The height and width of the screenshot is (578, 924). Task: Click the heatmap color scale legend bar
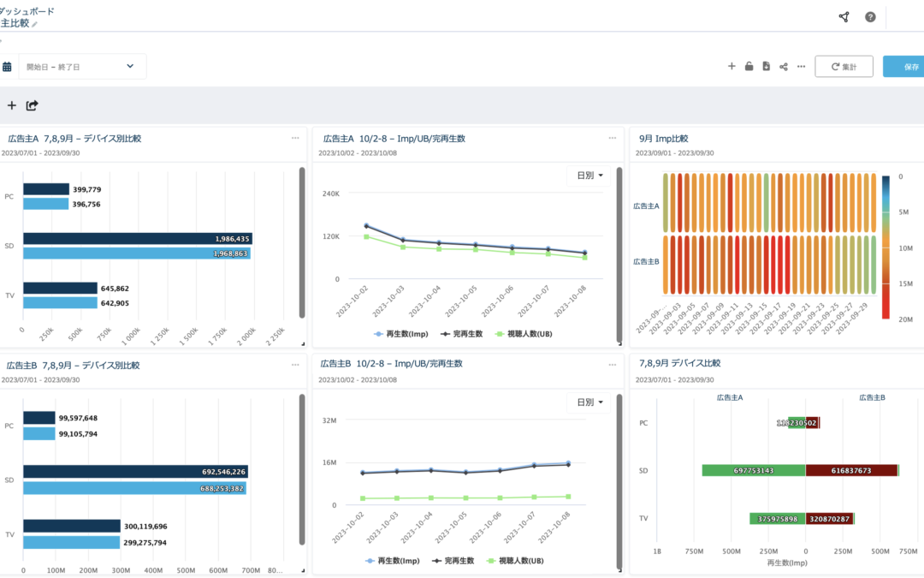point(885,247)
